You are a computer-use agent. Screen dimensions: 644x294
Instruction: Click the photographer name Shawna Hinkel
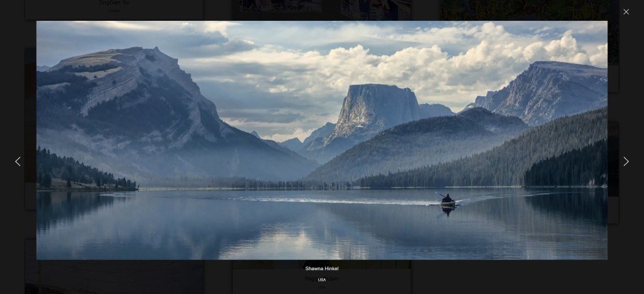tap(321, 269)
